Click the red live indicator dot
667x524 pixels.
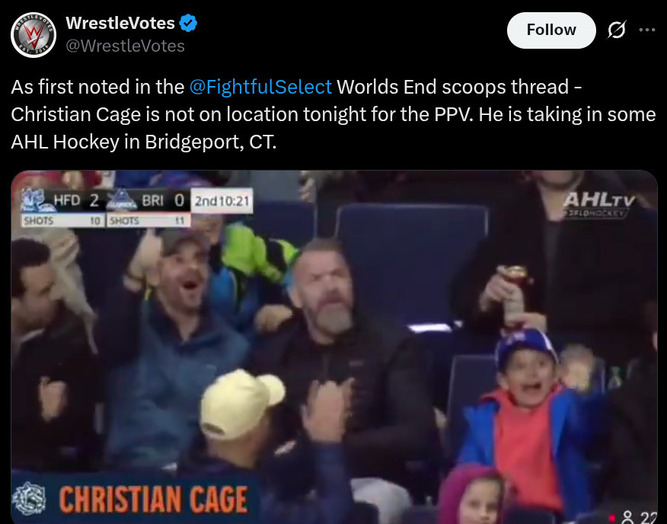(x=613, y=518)
